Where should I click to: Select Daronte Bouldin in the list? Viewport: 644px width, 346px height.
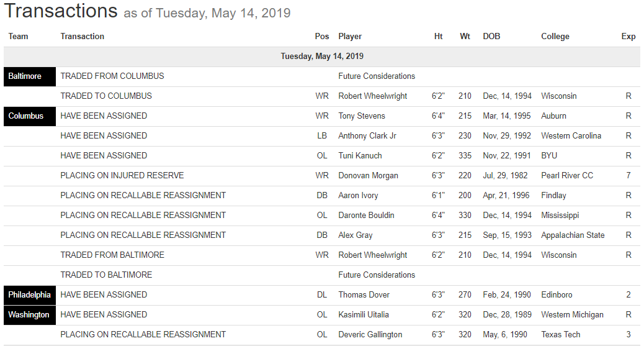[366, 216]
